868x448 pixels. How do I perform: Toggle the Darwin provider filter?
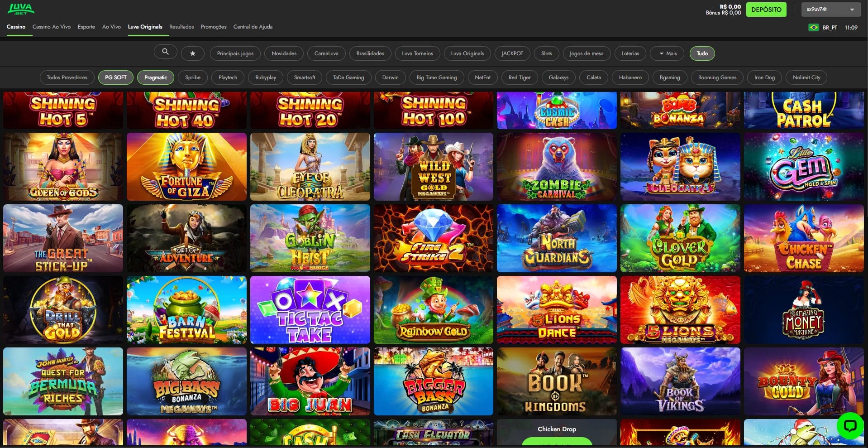point(390,77)
